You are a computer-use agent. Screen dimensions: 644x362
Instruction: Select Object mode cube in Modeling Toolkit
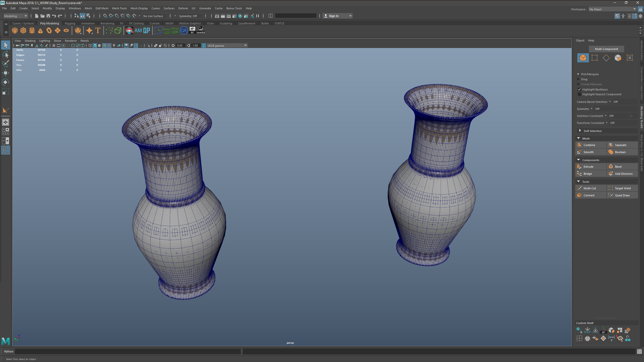click(583, 58)
